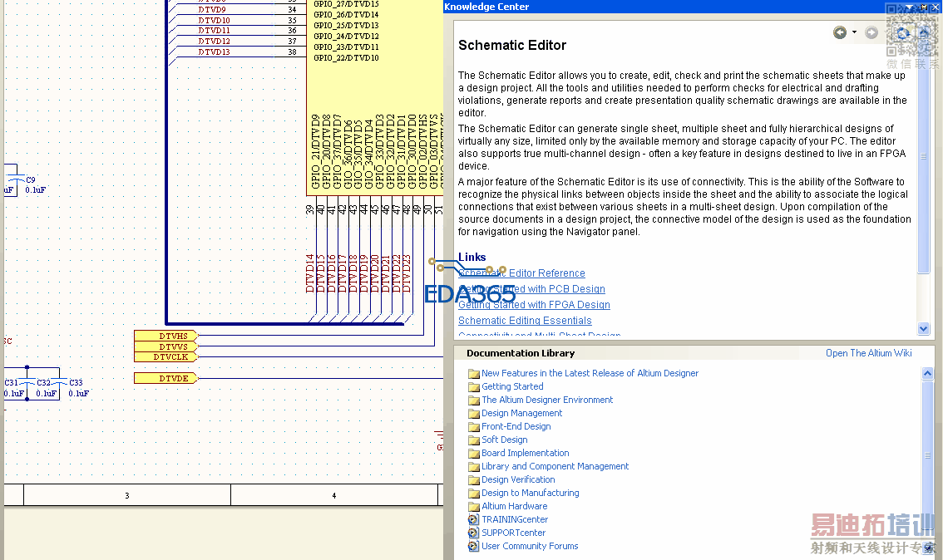
Task: Select the Documentation Library heading
Action: pyautogui.click(x=521, y=353)
